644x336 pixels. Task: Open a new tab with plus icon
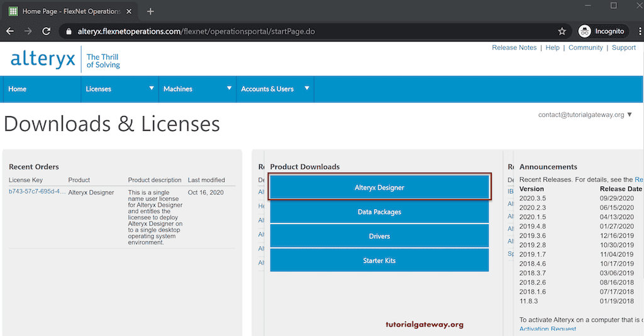(x=150, y=11)
